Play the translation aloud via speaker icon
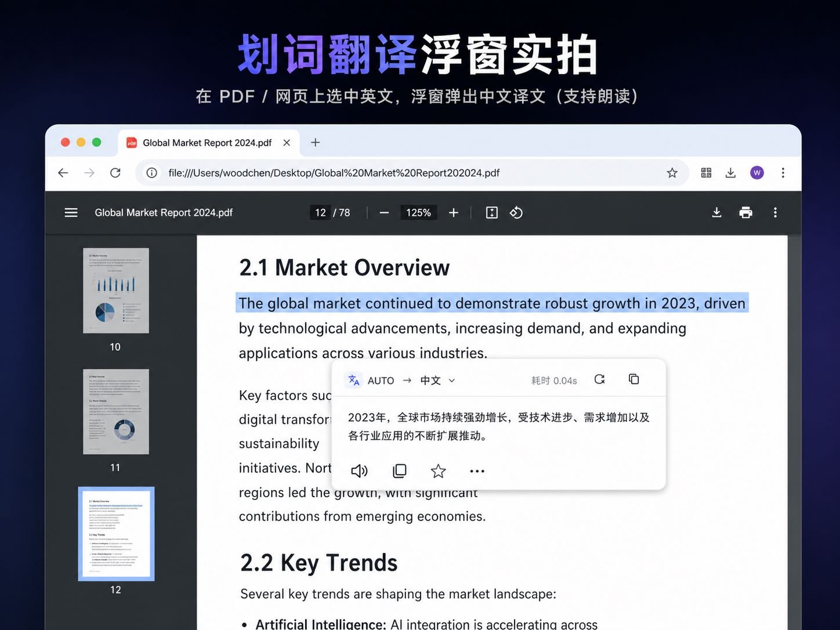This screenshot has height=630, width=840. pos(359,471)
